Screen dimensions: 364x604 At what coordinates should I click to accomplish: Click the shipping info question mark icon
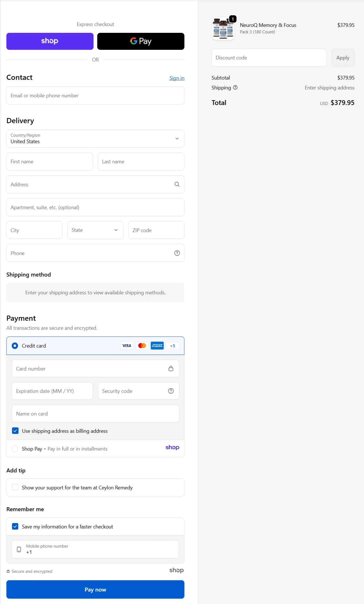(x=235, y=88)
